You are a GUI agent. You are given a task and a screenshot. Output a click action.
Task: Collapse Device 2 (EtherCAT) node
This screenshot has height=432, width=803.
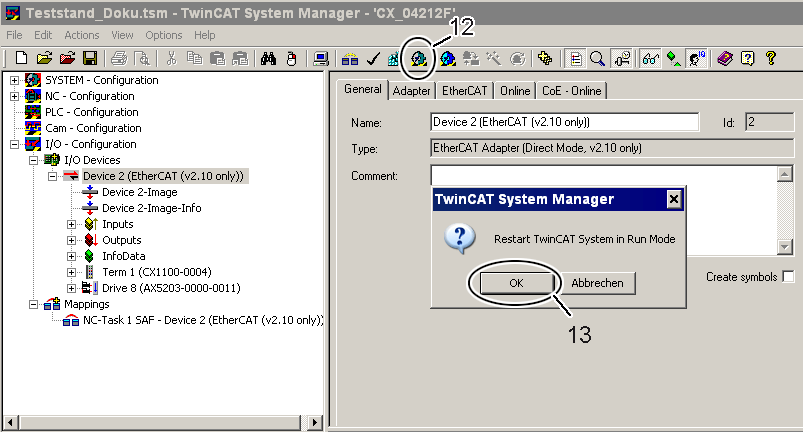coord(52,177)
